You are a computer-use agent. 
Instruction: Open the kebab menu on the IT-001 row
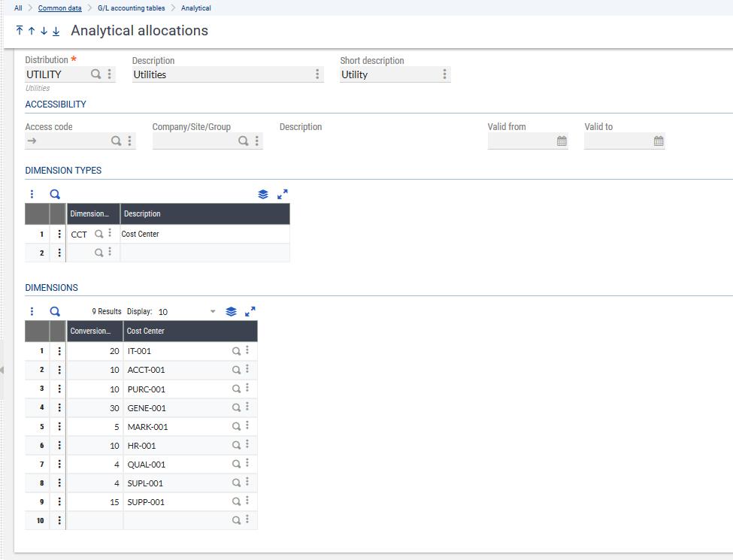click(x=59, y=351)
